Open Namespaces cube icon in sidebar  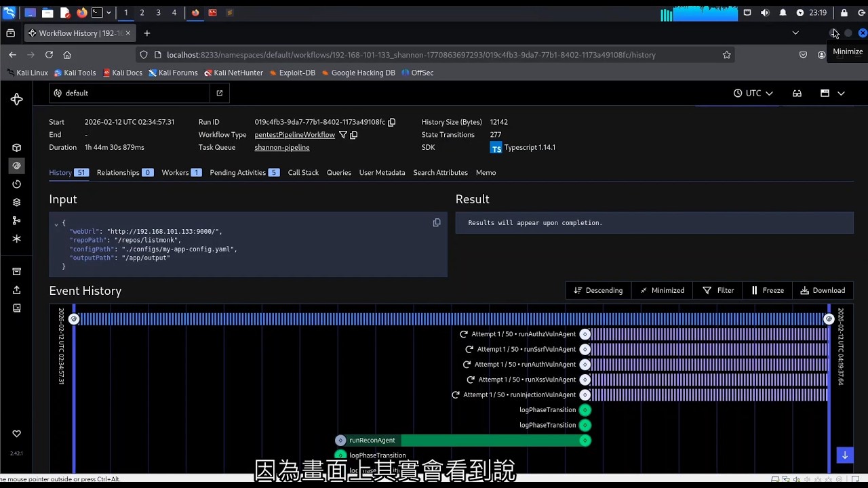[x=16, y=148]
